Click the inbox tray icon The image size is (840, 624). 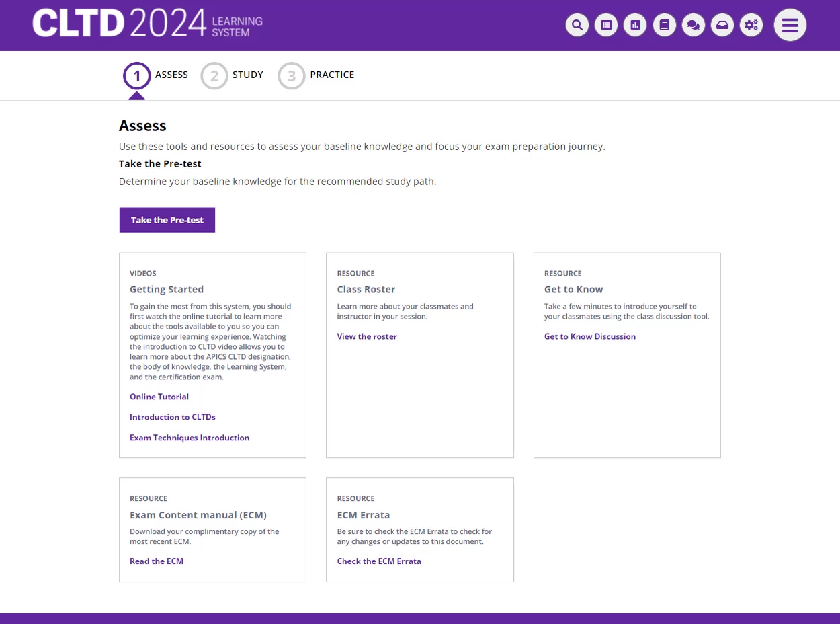722,26
